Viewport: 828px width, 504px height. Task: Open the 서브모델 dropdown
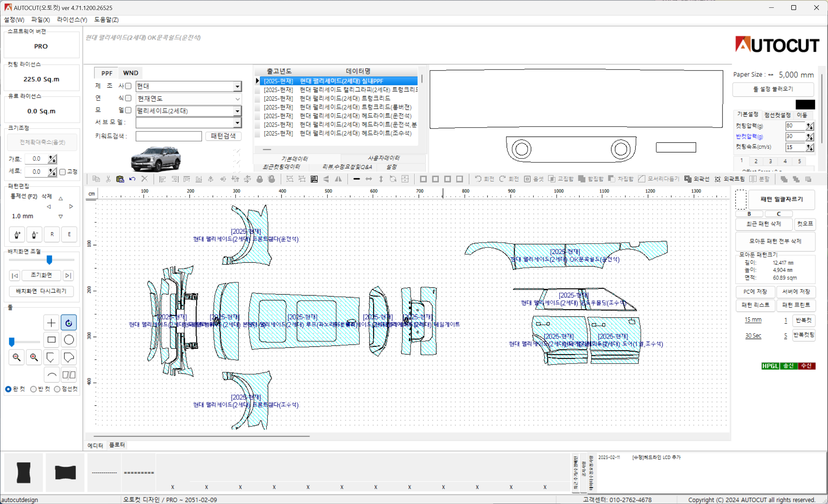tap(237, 123)
